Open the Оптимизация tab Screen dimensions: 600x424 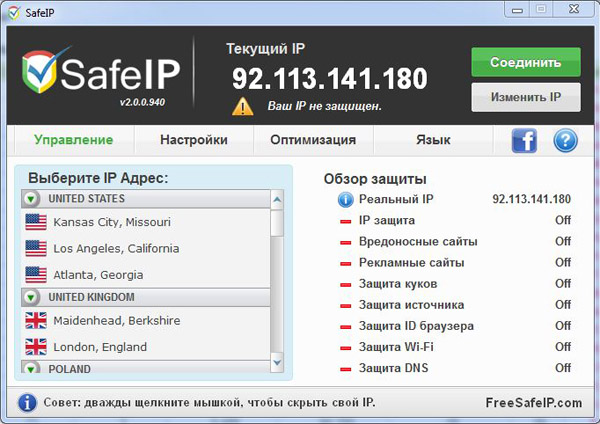[313, 140]
